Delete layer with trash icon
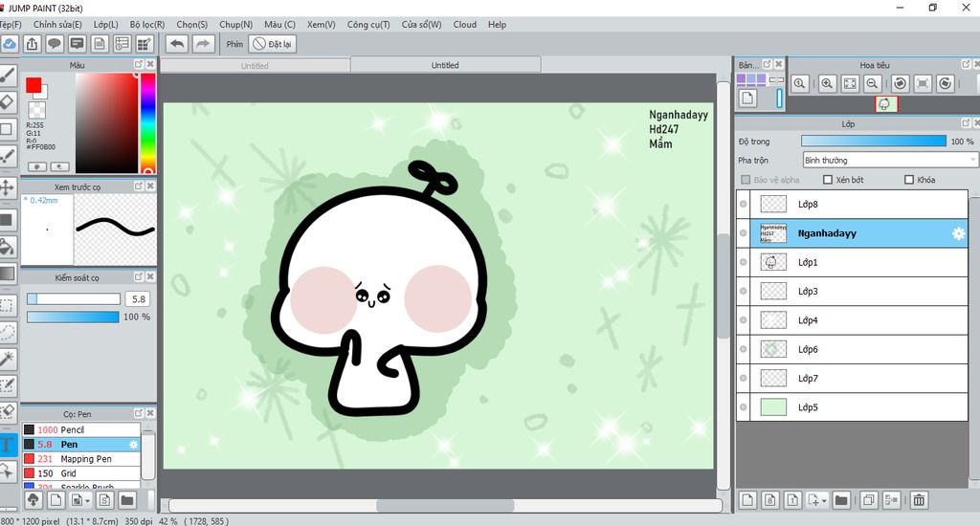This screenshot has width=980, height=526. tap(919, 500)
